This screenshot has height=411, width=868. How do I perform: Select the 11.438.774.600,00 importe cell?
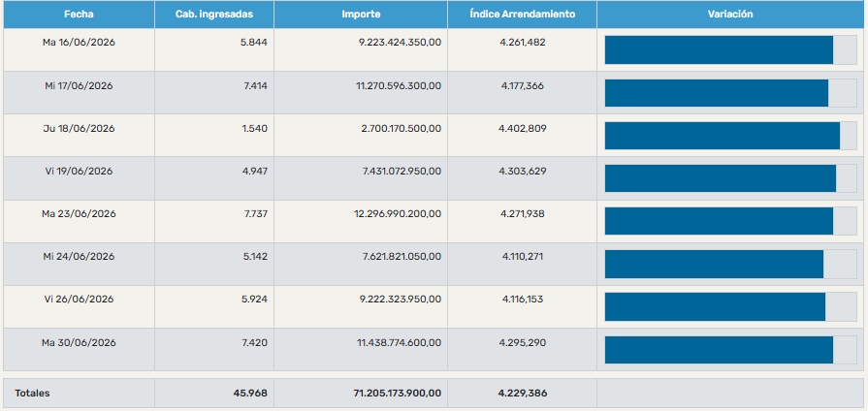pyautogui.click(x=400, y=342)
